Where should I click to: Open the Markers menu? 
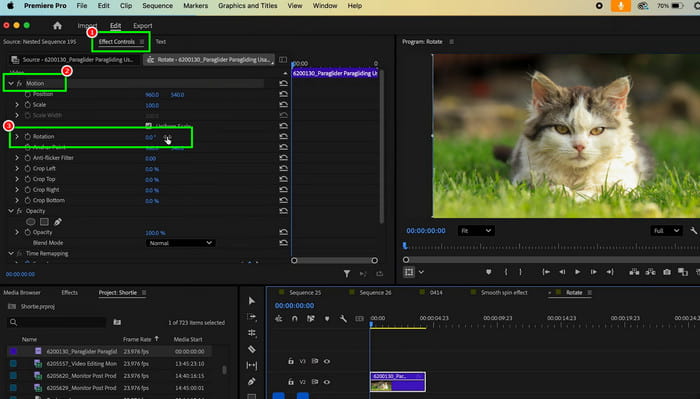196,6
